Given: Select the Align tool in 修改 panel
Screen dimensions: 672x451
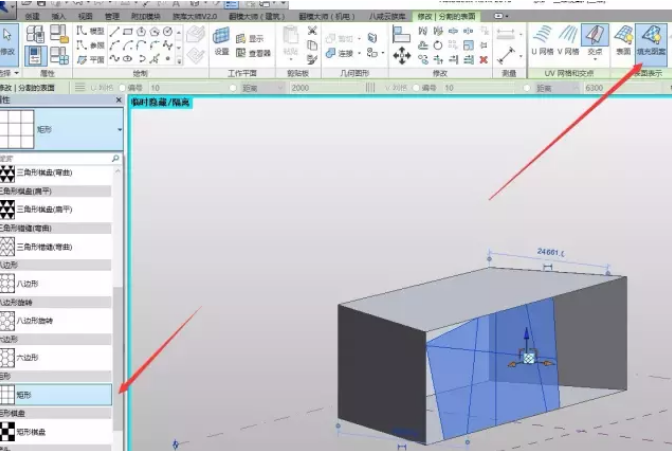Looking at the screenshot, I should (401, 34).
